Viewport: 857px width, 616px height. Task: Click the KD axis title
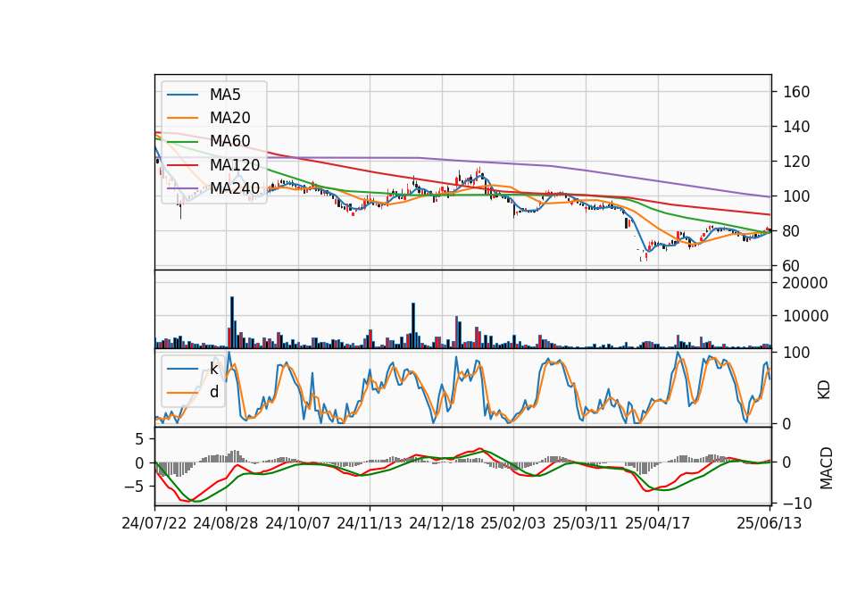824,389
